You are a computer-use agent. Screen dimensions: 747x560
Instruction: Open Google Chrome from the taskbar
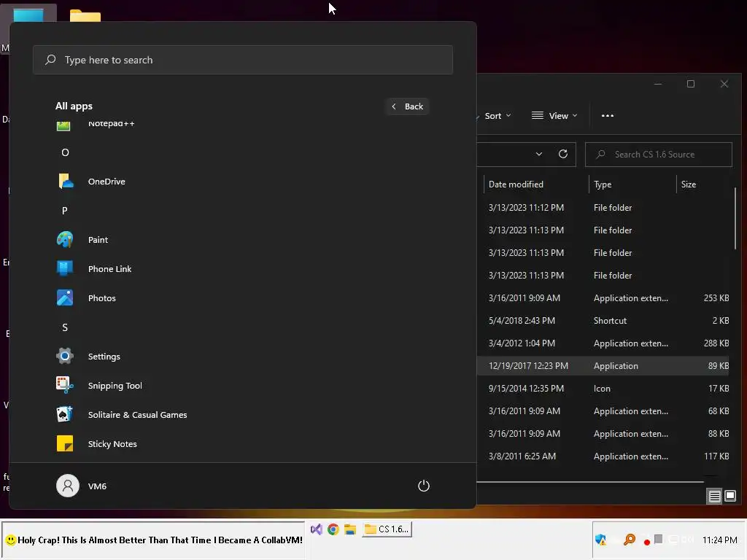pos(333,529)
